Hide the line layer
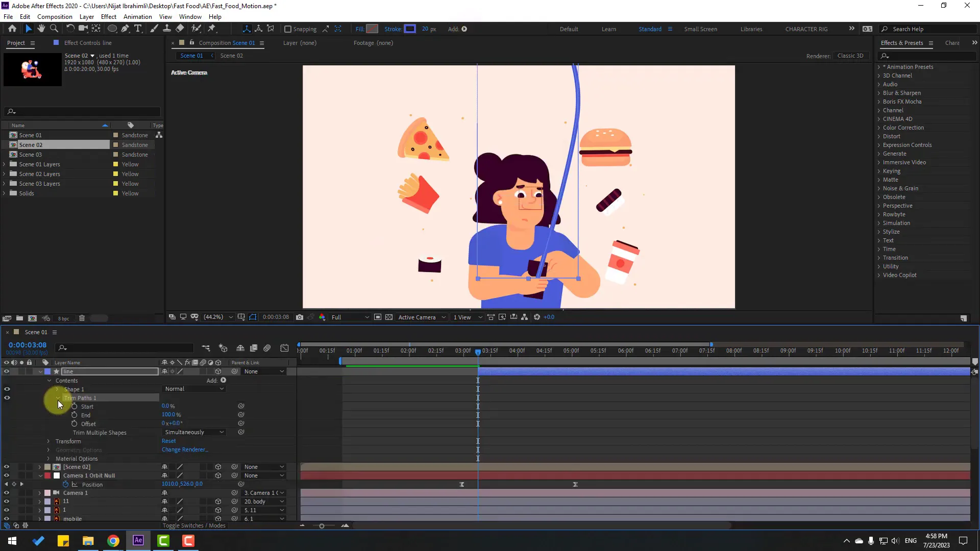980x551 pixels. coord(7,371)
